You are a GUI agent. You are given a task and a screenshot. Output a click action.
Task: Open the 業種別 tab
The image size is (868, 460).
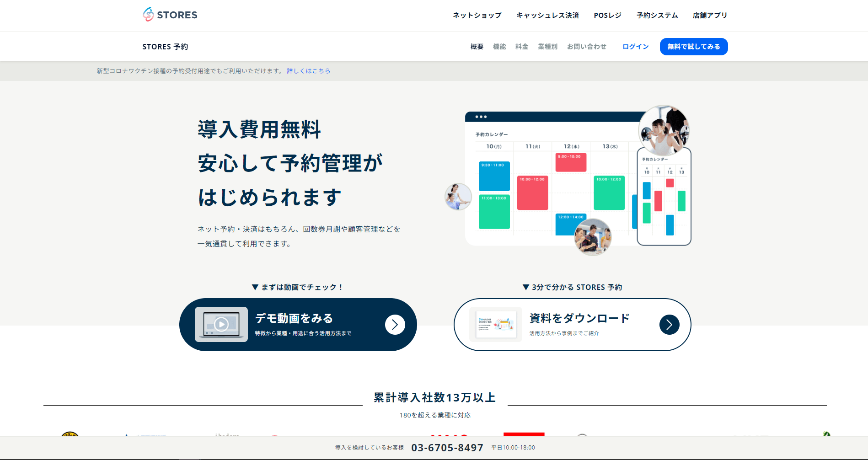point(547,47)
